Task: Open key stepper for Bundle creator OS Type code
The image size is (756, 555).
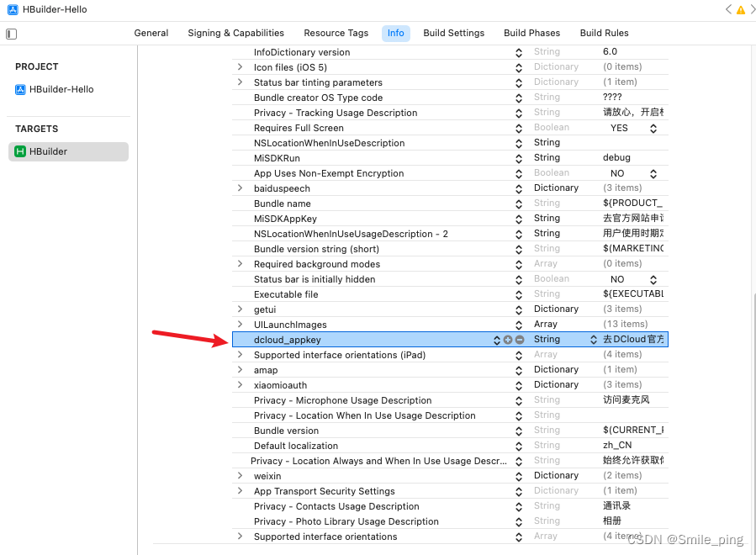Action: pyautogui.click(x=519, y=98)
